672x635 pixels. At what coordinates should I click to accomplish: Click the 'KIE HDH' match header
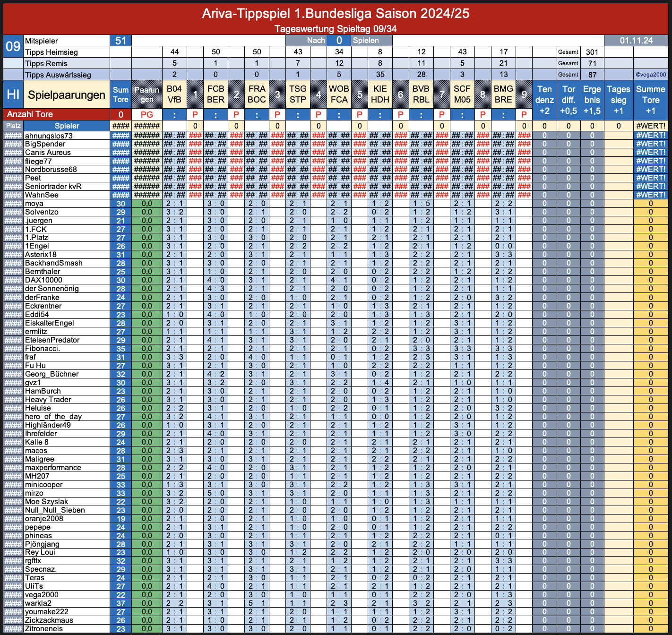click(x=380, y=94)
